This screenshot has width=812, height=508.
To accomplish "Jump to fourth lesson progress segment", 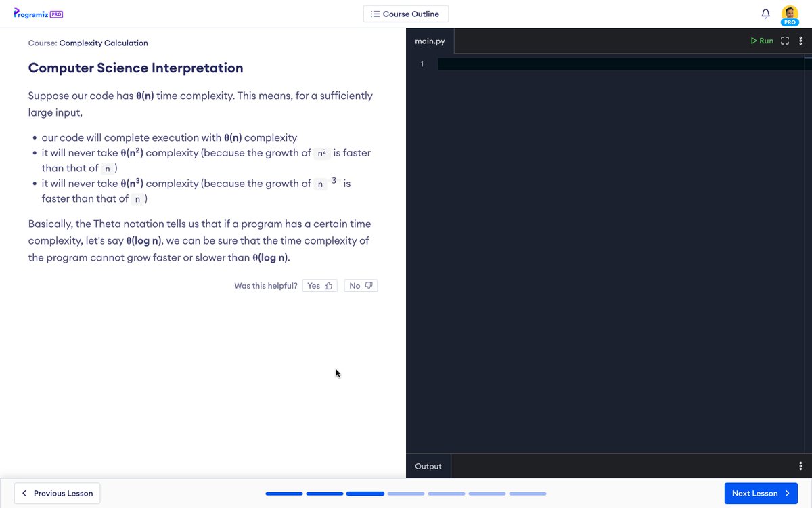I will [406, 494].
